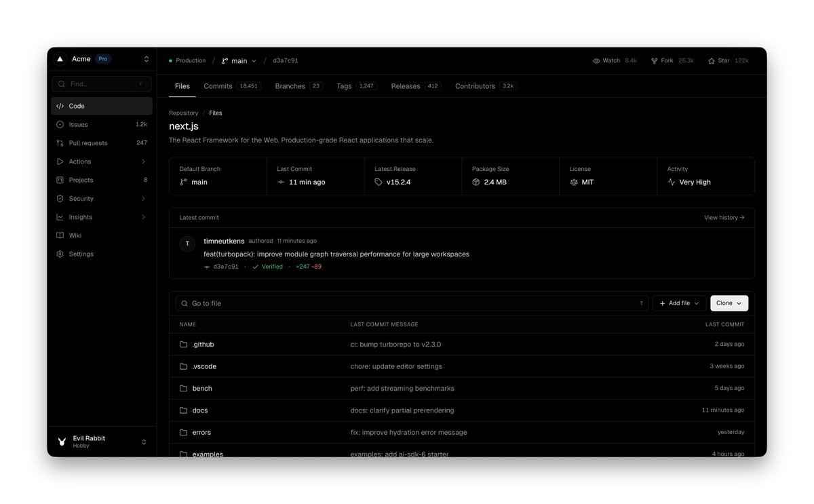Click the timneutkens avatar
Screen dimensions: 814x504
click(188, 244)
